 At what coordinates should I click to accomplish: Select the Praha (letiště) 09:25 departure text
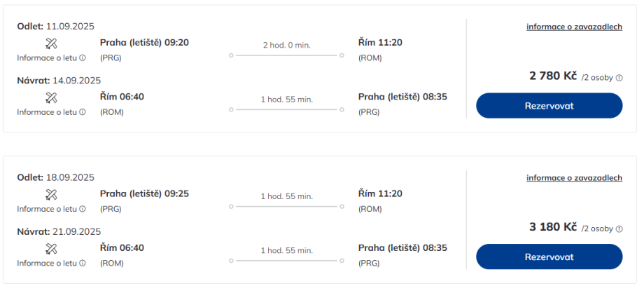[x=144, y=193]
